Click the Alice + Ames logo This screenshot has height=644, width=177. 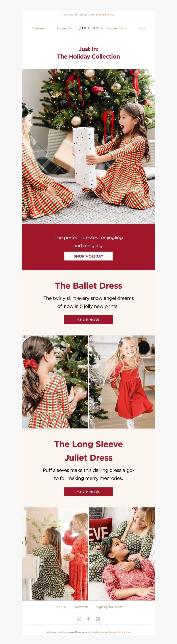click(90, 28)
